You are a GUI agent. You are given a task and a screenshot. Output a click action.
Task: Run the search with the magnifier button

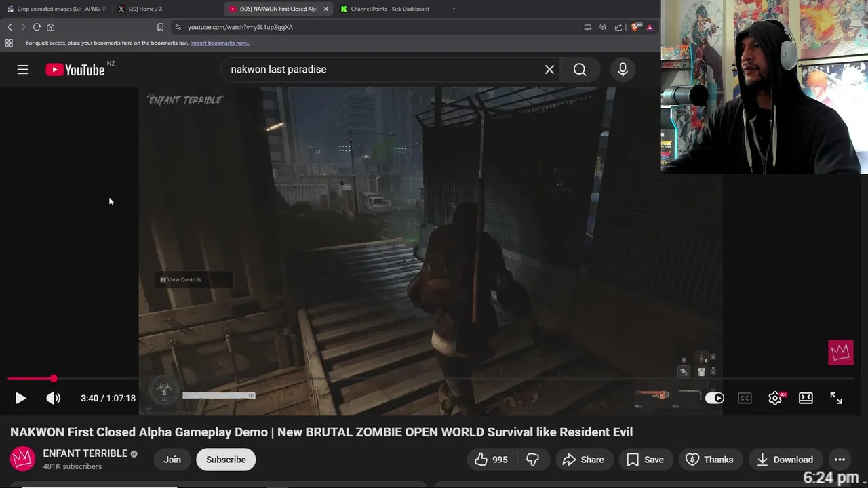pos(580,69)
